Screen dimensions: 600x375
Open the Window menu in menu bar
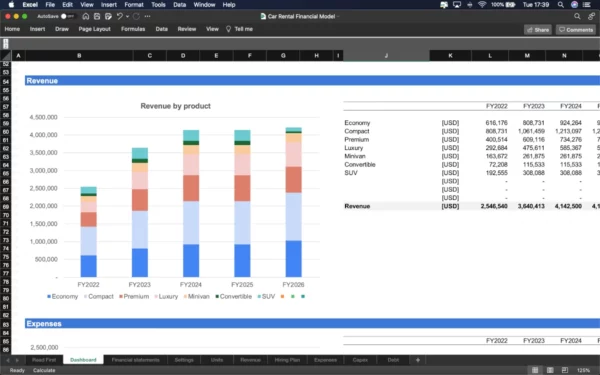pyautogui.click(x=204, y=5)
